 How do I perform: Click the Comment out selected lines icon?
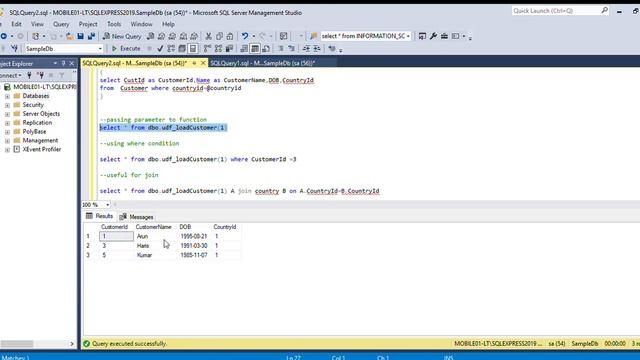click(281, 49)
